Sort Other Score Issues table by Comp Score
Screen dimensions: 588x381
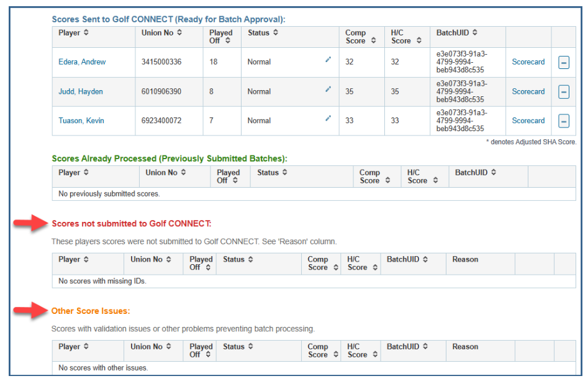point(336,354)
